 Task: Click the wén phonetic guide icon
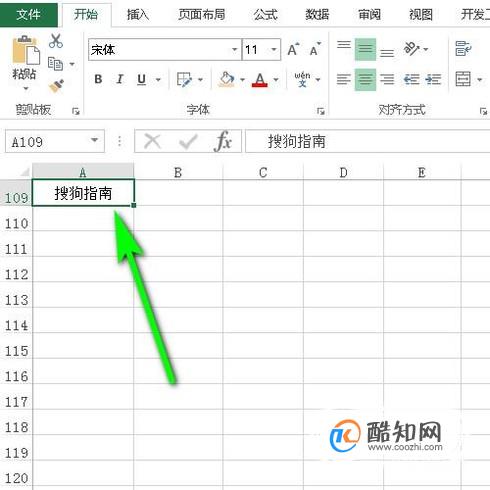[302, 79]
